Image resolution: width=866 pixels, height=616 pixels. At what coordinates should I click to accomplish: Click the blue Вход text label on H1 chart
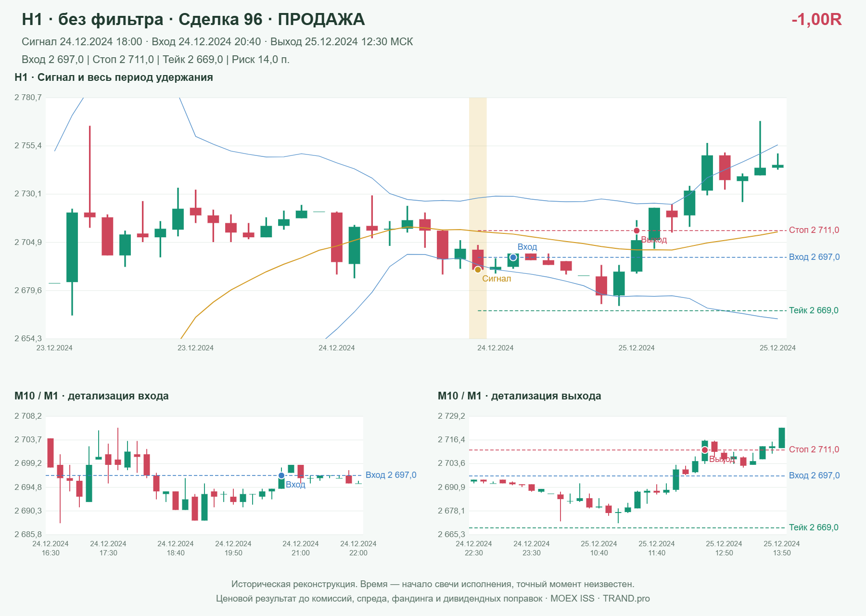pos(527,247)
